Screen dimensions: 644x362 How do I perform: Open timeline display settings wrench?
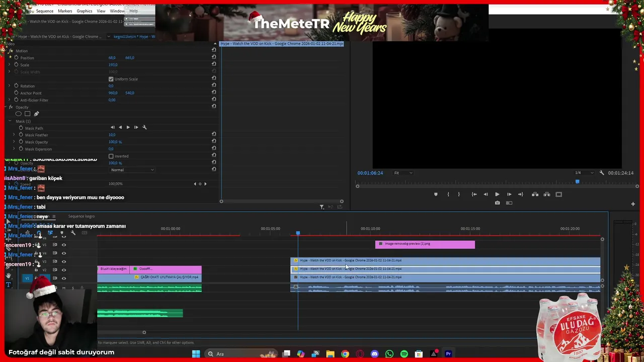coord(73,233)
